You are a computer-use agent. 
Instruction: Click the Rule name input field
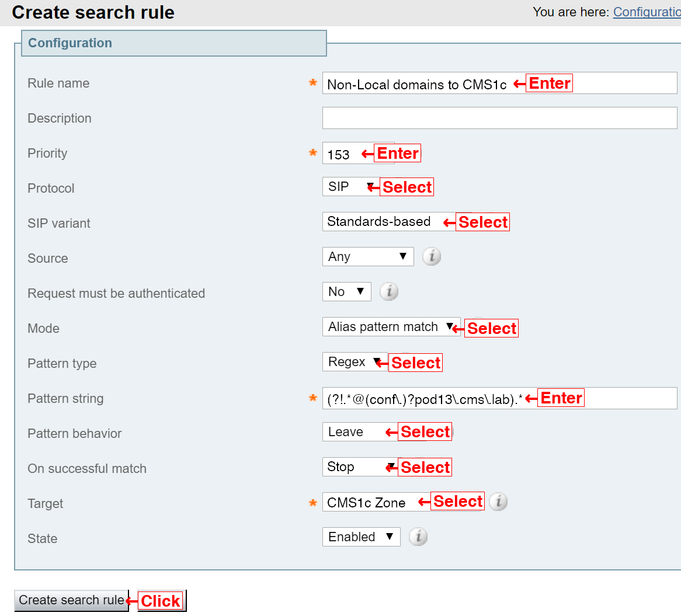(499, 83)
